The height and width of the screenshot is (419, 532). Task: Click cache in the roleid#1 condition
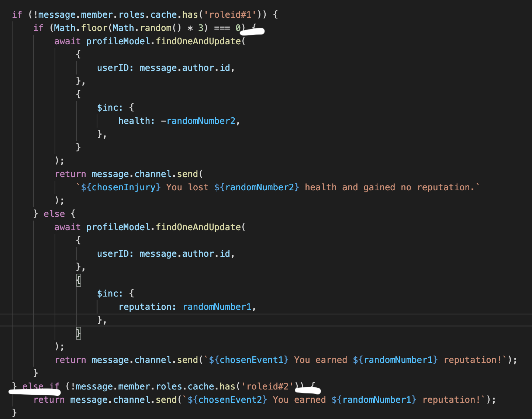point(163,15)
